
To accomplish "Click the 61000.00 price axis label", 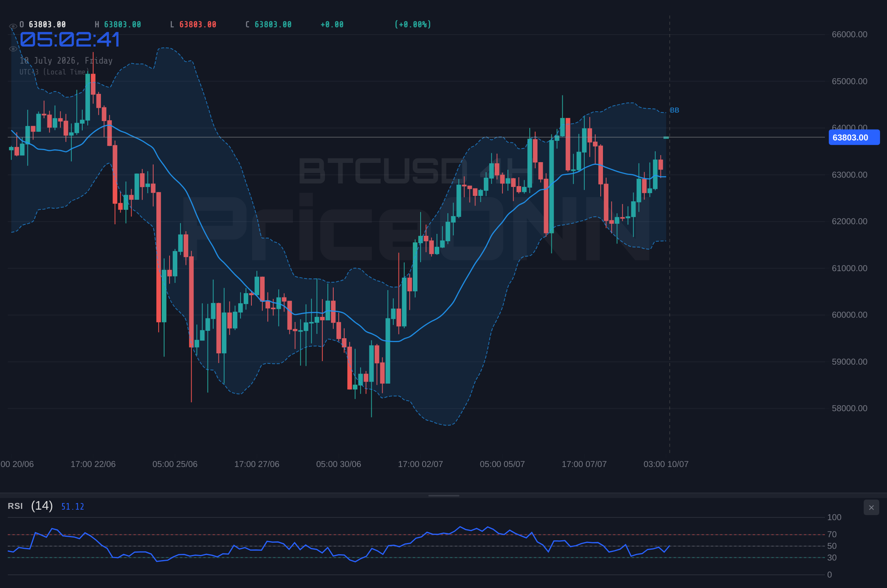I will tap(849, 268).
